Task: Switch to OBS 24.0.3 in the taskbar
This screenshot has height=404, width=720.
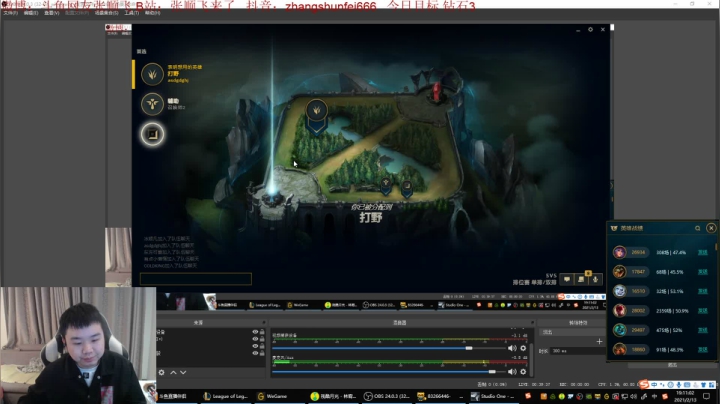Action: coord(387,396)
